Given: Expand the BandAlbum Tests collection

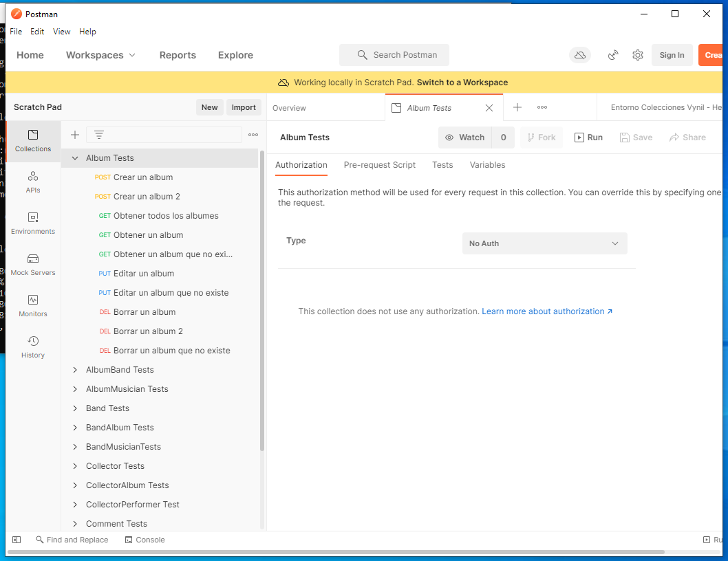Looking at the screenshot, I should click(75, 428).
